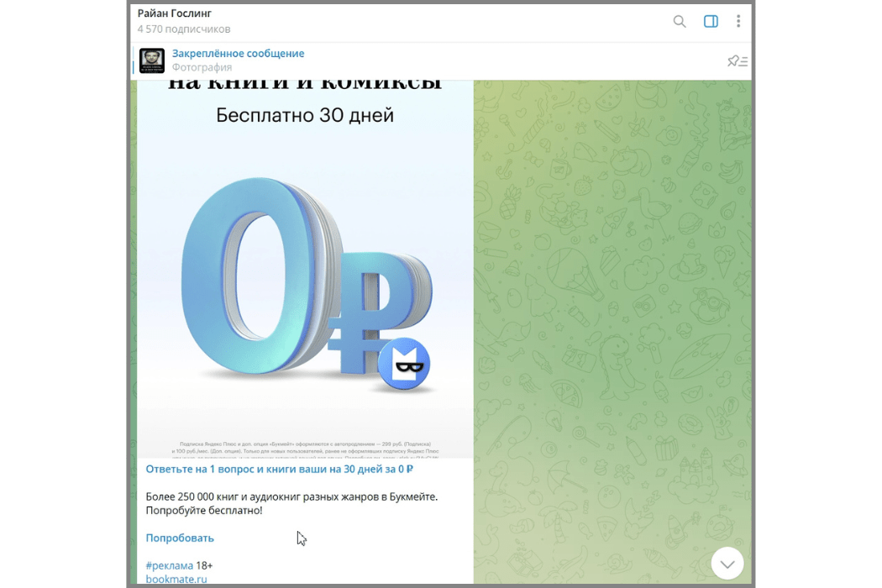Click the pinned message photo thumbnail

click(x=152, y=60)
